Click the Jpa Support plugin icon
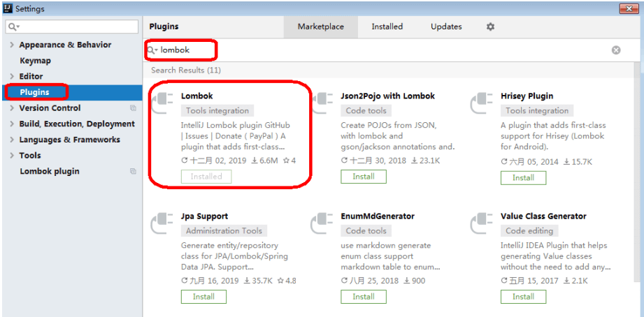This screenshot has height=317, width=644. pyautogui.click(x=163, y=223)
